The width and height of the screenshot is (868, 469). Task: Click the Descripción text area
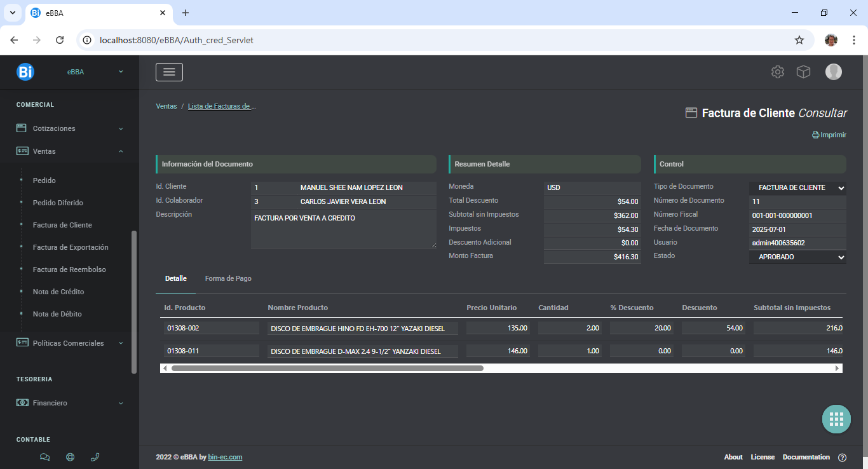pos(343,229)
